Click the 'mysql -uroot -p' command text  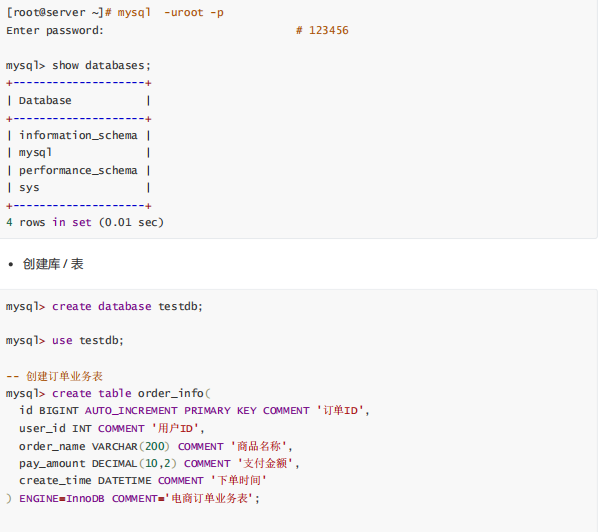click(170, 13)
